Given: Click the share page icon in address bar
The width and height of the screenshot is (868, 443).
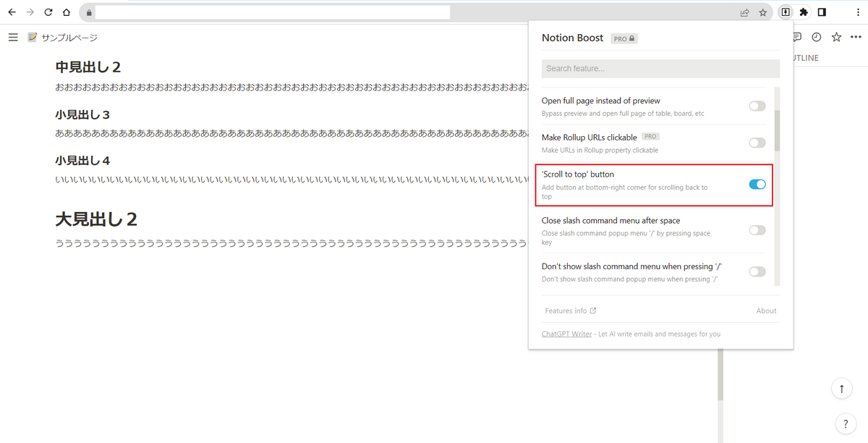Looking at the screenshot, I should point(744,12).
